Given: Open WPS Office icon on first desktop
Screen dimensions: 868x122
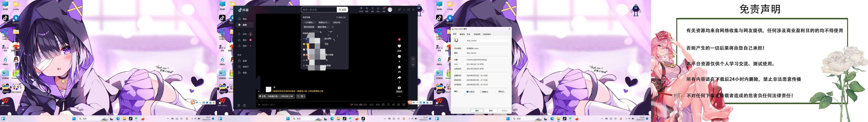Looking at the screenshot, I should pos(5,102).
